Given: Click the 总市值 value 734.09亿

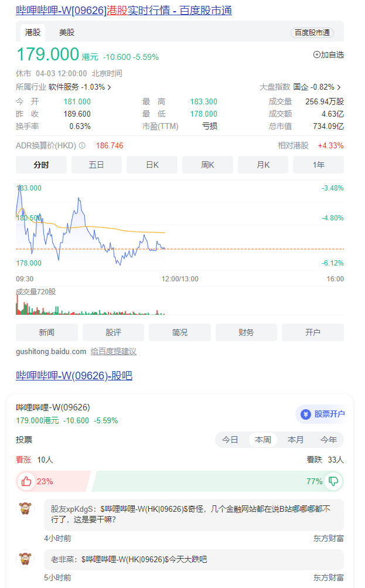Looking at the screenshot, I should coord(328,127).
